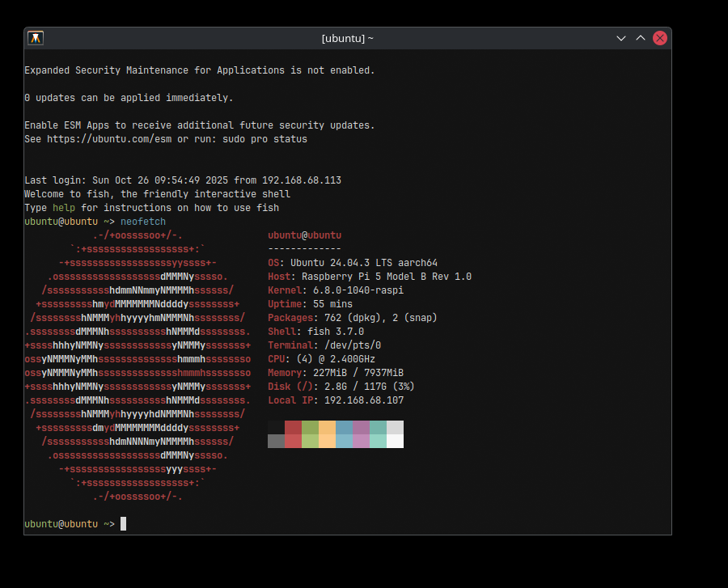728x588 pixels.
Task: Click the typed "neofetch" command
Action: [x=143, y=222]
